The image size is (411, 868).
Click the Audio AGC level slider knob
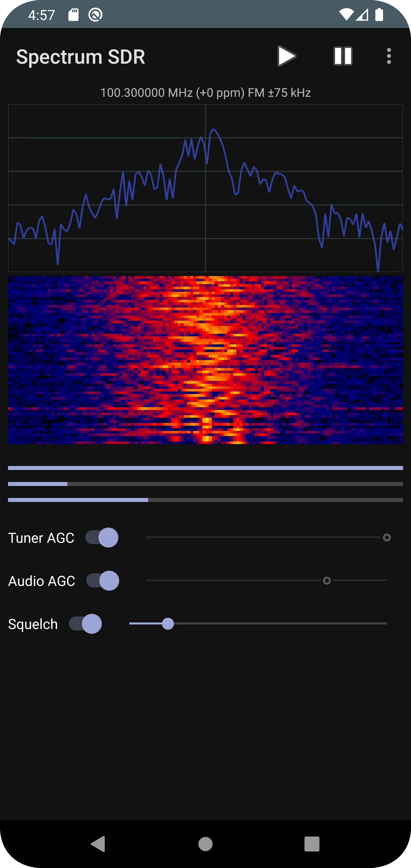click(327, 580)
